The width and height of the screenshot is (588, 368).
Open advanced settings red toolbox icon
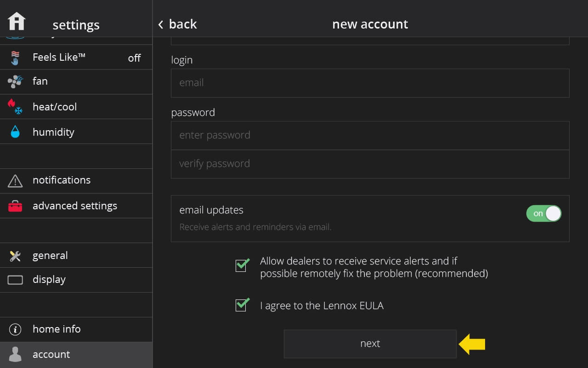pos(15,206)
